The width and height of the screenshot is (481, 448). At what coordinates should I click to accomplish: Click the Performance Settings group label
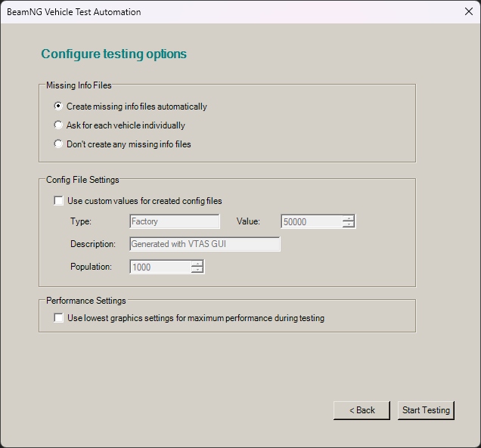click(86, 301)
